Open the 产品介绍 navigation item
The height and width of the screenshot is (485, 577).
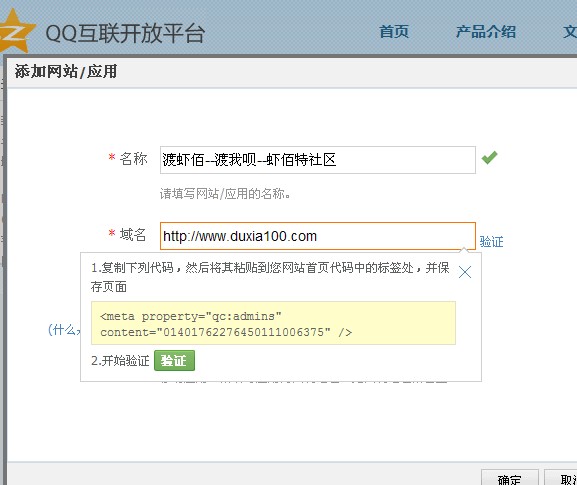(x=486, y=32)
